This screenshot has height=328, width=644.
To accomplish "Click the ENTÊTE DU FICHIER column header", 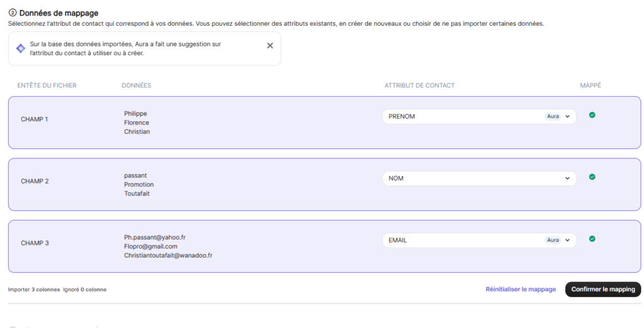I will pos(47,85).
